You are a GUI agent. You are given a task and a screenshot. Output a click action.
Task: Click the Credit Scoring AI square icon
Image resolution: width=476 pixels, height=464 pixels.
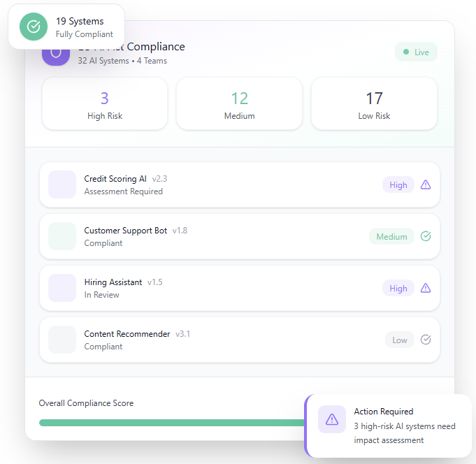click(62, 185)
